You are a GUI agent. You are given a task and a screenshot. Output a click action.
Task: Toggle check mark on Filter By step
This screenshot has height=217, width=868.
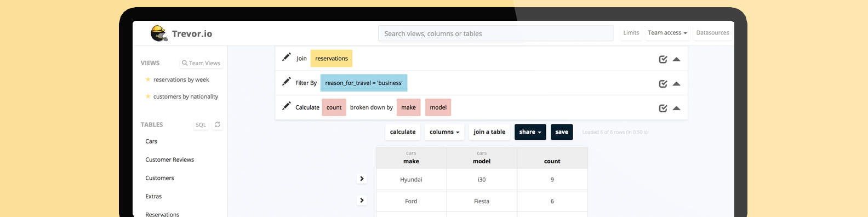pos(663,84)
